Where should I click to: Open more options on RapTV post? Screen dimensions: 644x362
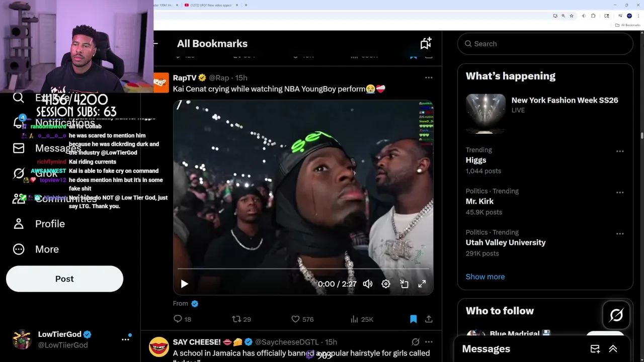[x=429, y=77]
